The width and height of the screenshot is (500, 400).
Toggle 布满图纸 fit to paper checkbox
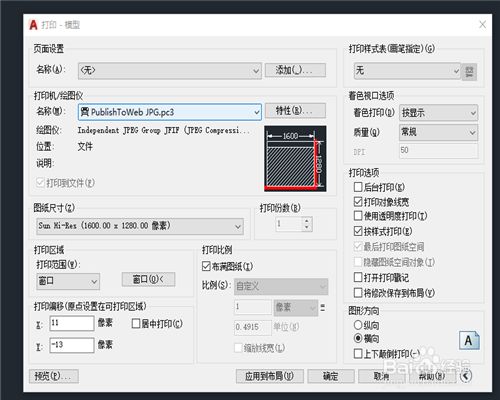pyautogui.click(x=206, y=266)
